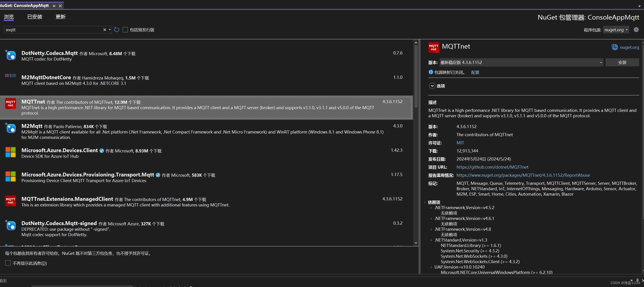
Task: Switch to the Updates tab
Action: pyautogui.click(x=61, y=17)
